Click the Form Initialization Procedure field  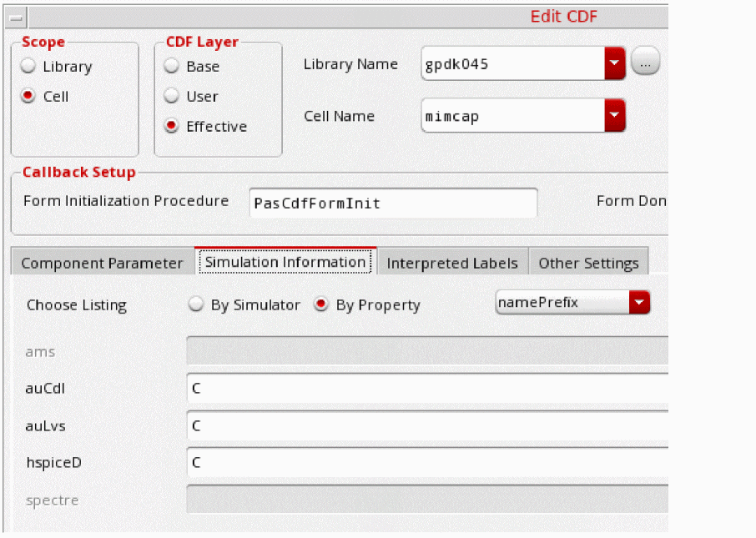point(393,203)
